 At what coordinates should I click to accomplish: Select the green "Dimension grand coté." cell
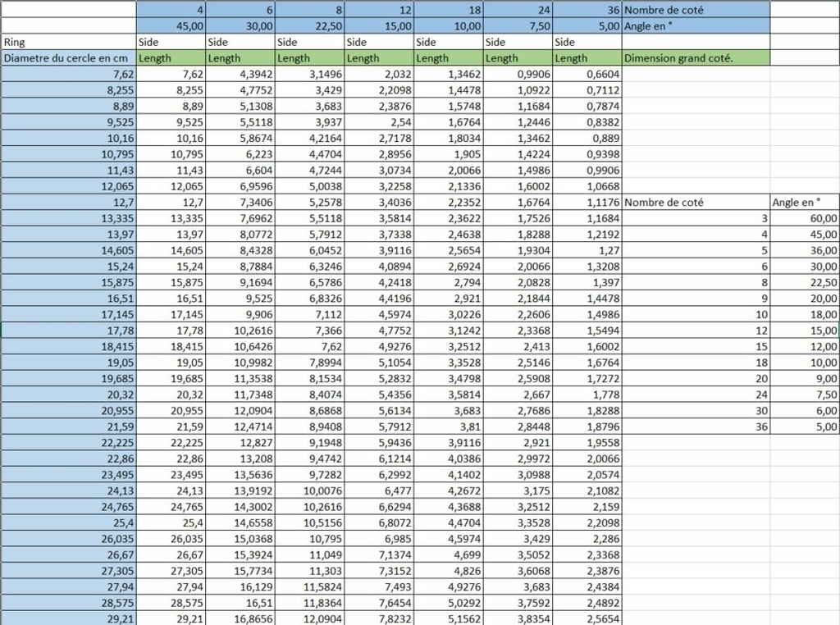click(x=696, y=58)
